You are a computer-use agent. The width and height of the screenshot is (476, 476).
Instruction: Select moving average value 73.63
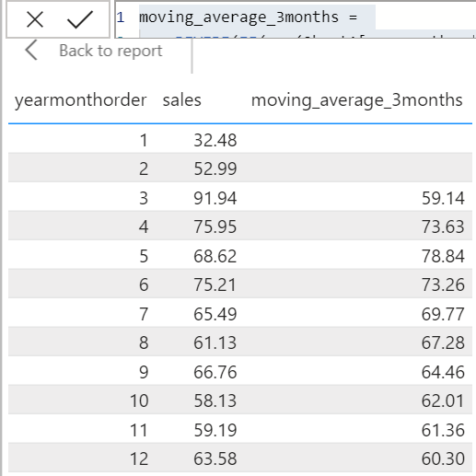click(443, 226)
